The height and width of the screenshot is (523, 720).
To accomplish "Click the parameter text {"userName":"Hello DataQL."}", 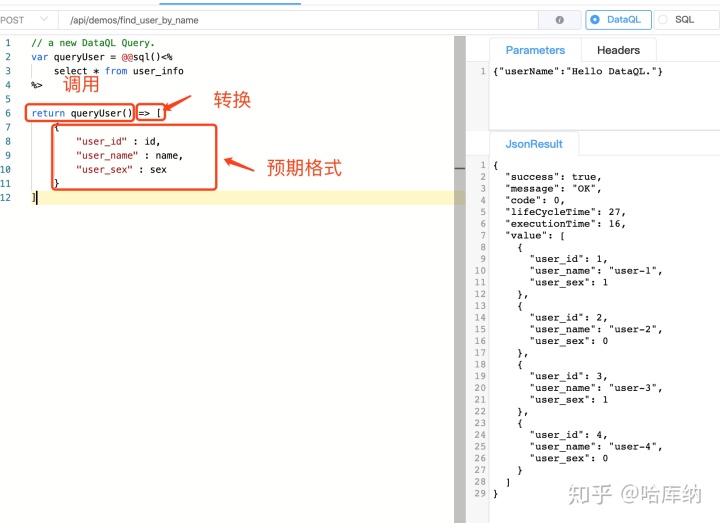I will (578, 71).
